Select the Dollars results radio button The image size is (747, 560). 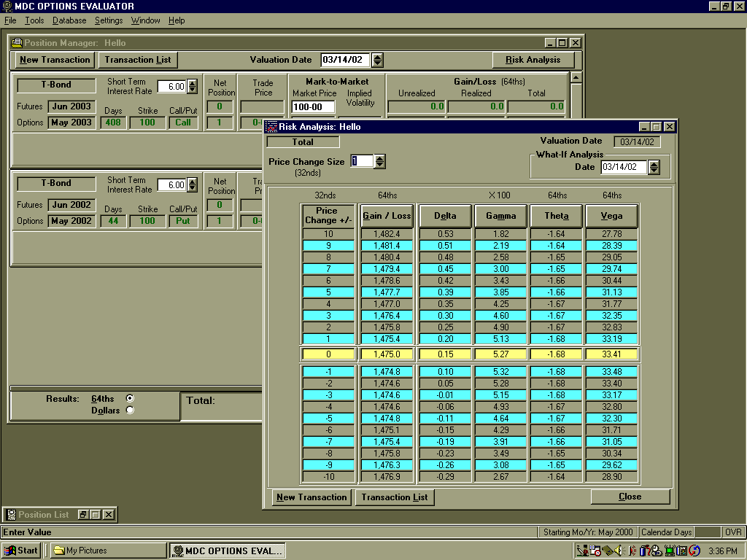(130, 410)
